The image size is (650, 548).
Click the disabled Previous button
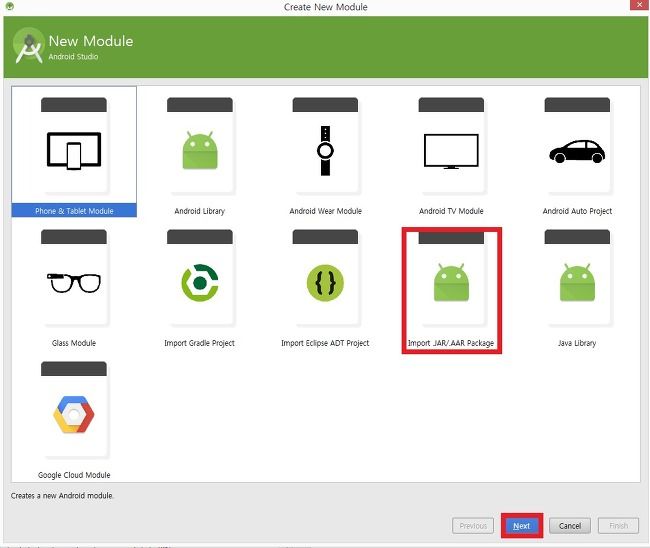[x=473, y=526]
